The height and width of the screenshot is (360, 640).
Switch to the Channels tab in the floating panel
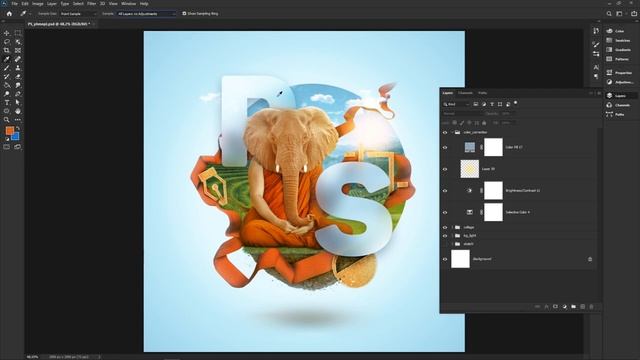tap(465, 93)
